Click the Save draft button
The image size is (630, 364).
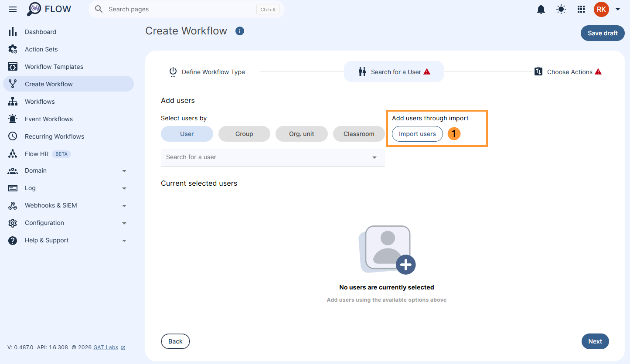pyautogui.click(x=603, y=33)
